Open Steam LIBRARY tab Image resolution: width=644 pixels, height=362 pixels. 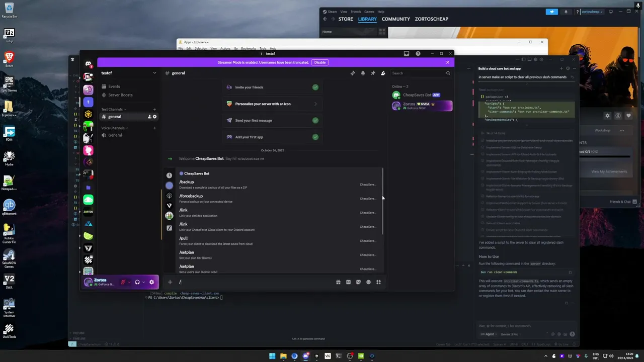point(367,19)
